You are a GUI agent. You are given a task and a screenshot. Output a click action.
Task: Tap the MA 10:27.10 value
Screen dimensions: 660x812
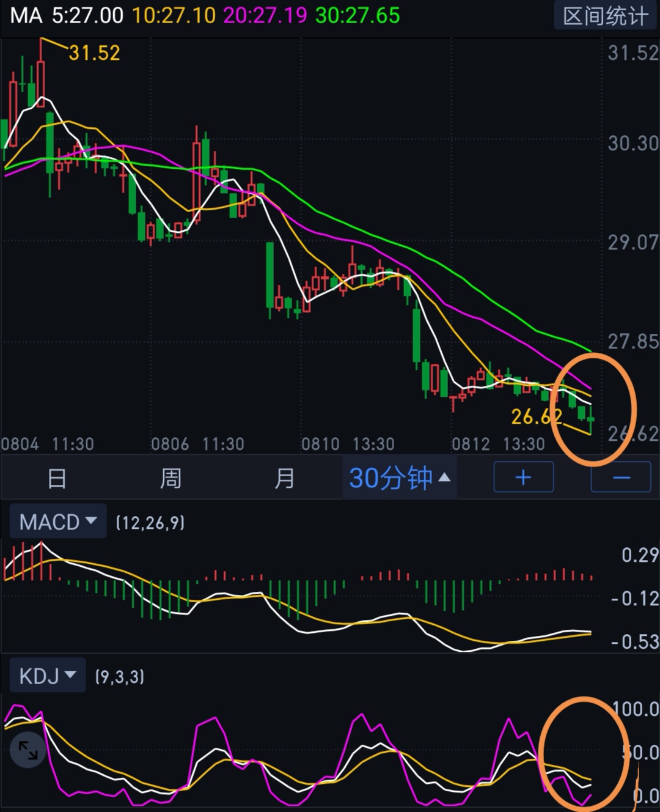(174, 15)
